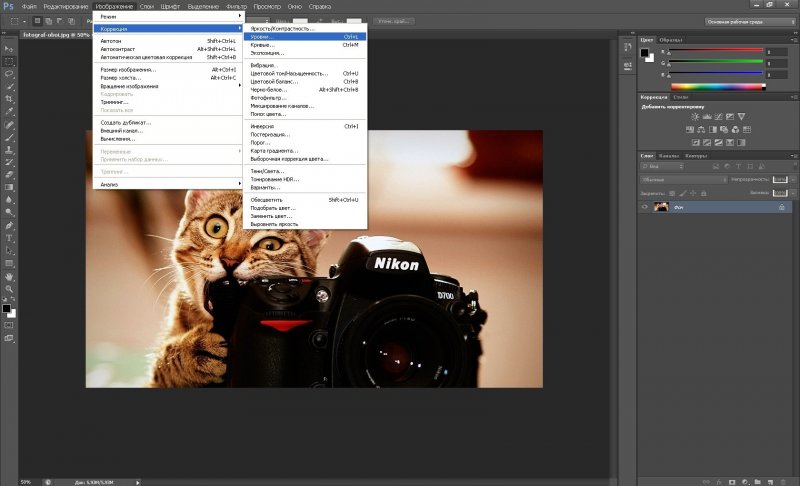800x486 pixels.
Task: Open the Файл menu
Action: [29, 7]
